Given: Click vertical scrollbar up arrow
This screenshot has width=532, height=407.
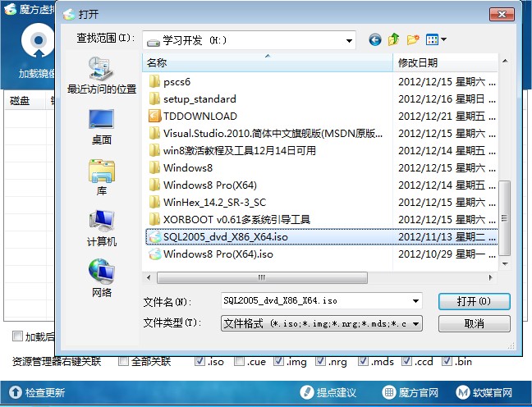Looking at the screenshot, I should pos(505,61).
